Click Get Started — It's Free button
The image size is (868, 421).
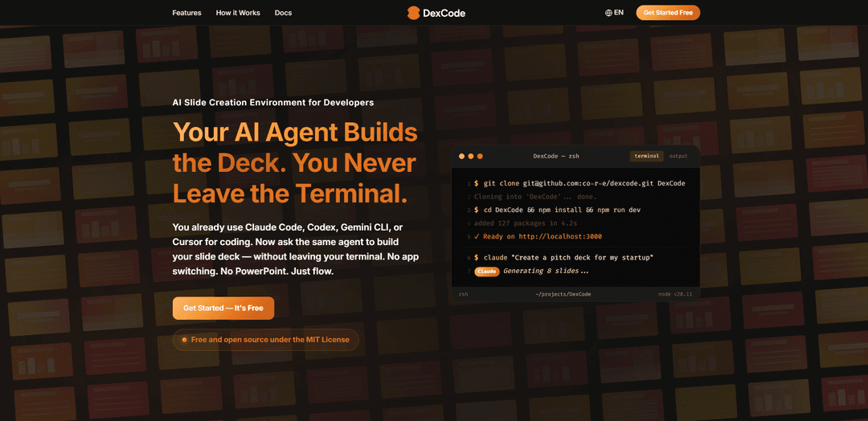(223, 309)
